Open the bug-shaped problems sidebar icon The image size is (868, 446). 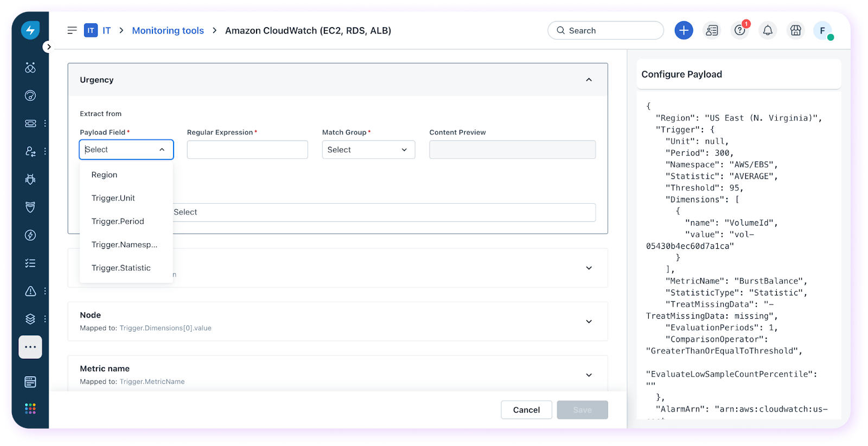(30, 179)
